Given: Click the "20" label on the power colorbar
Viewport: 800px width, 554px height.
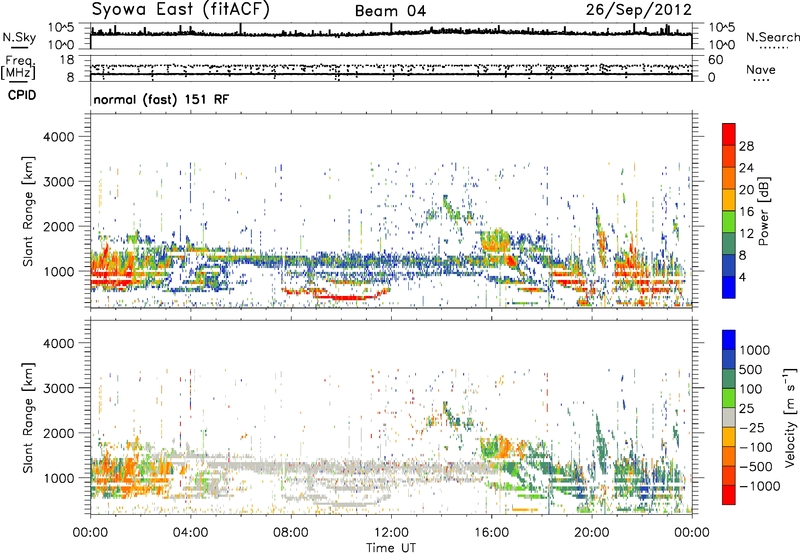Looking at the screenshot, I should coord(746,190).
